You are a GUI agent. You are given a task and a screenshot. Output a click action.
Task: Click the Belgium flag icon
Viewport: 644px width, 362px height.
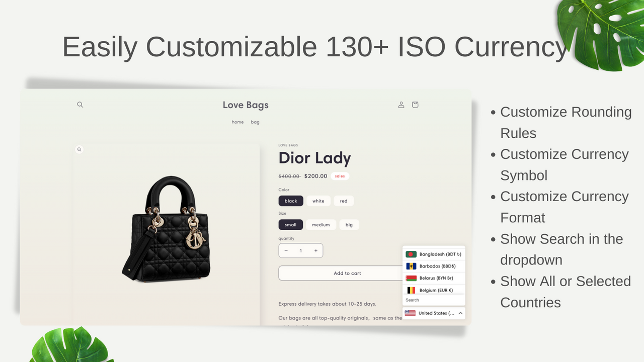click(411, 290)
